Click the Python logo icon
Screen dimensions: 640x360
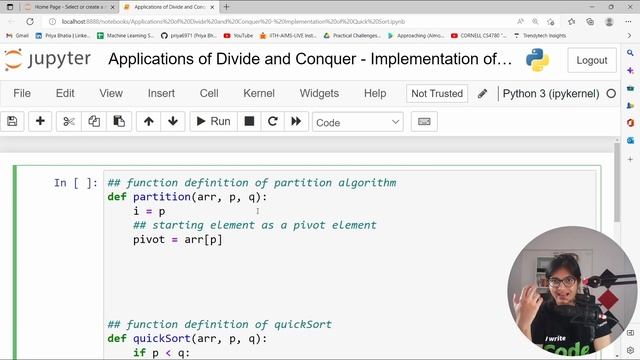[x=537, y=60]
